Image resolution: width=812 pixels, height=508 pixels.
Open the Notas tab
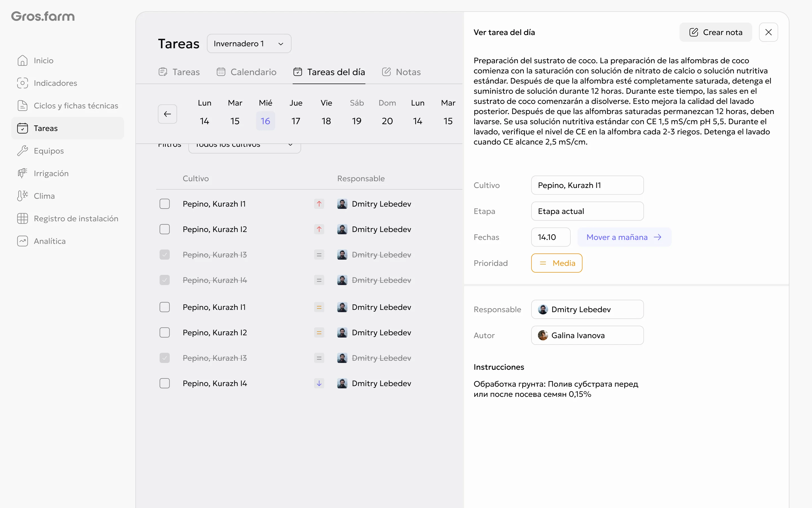click(401, 72)
